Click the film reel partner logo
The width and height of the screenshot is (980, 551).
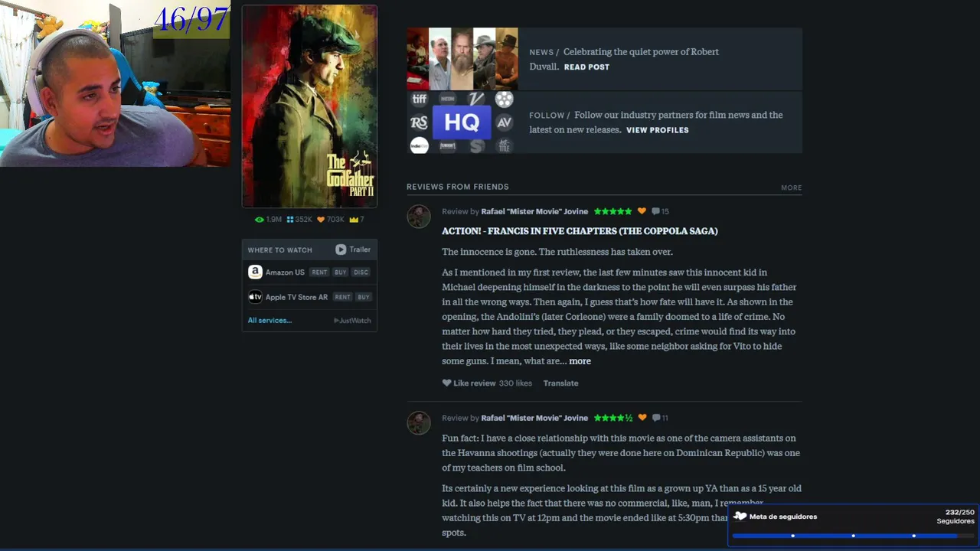coord(504,99)
